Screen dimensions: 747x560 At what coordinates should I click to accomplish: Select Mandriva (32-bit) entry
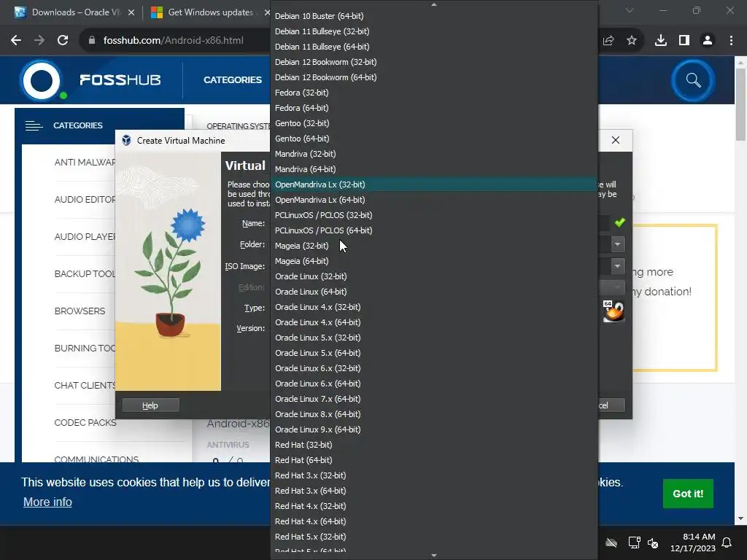(434, 154)
